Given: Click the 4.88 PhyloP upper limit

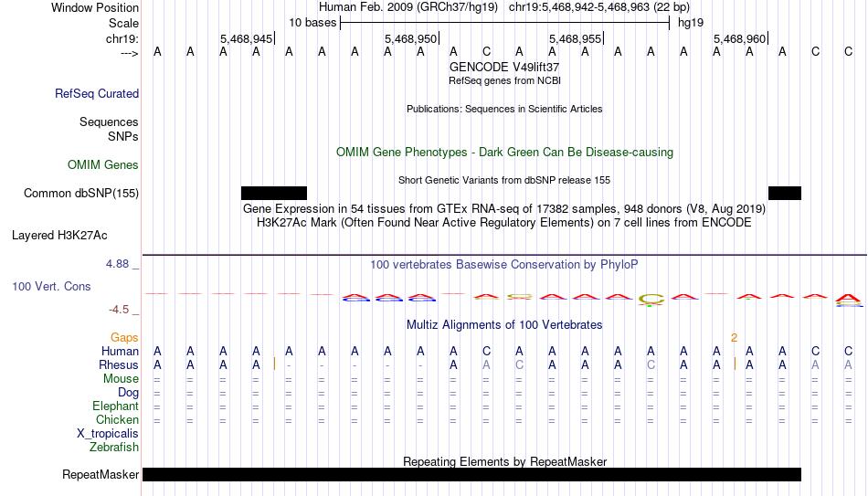Looking at the screenshot, I should (117, 264).
